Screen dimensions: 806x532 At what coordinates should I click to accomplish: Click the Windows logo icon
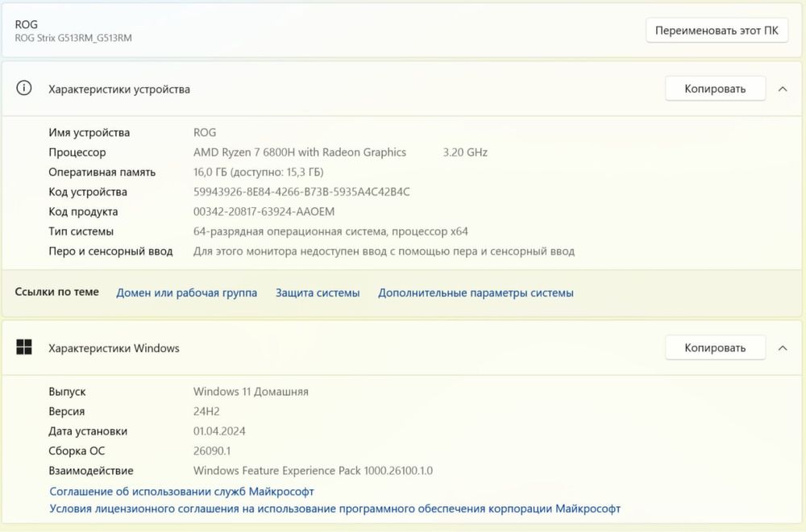click(x=24, y=347)
